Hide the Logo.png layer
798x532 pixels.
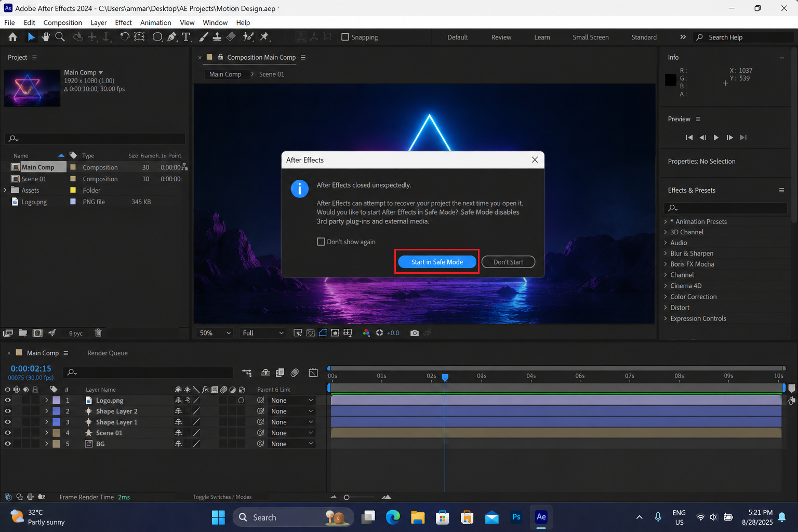[x=7, y=401]
